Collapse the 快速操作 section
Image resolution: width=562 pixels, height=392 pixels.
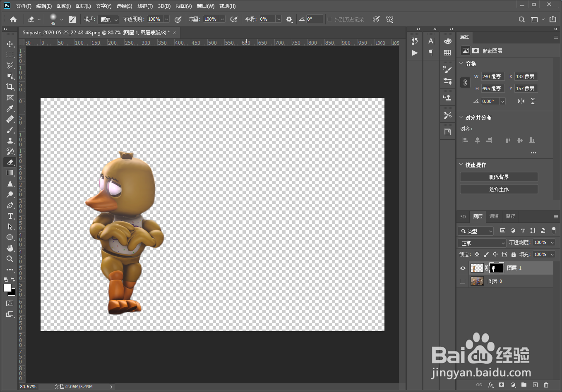461,165
